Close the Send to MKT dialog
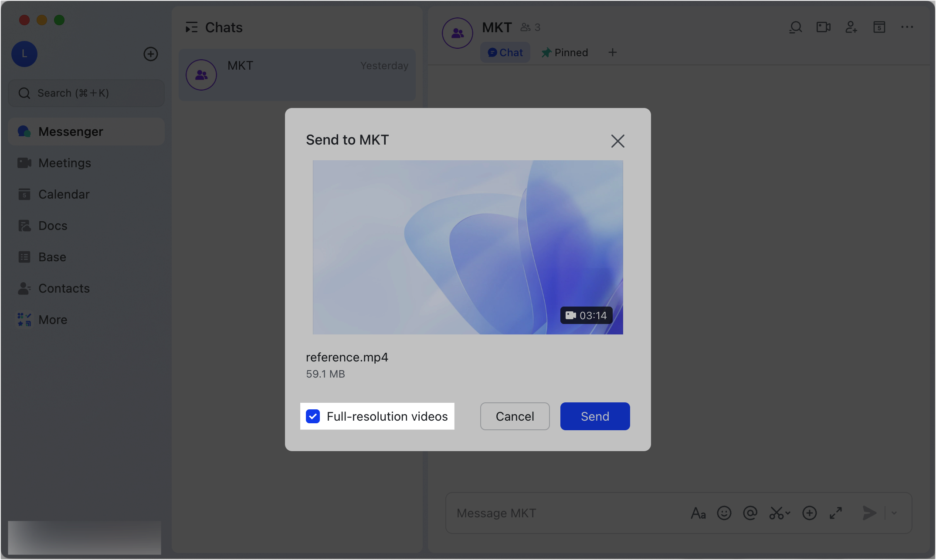 pos(617,141)
